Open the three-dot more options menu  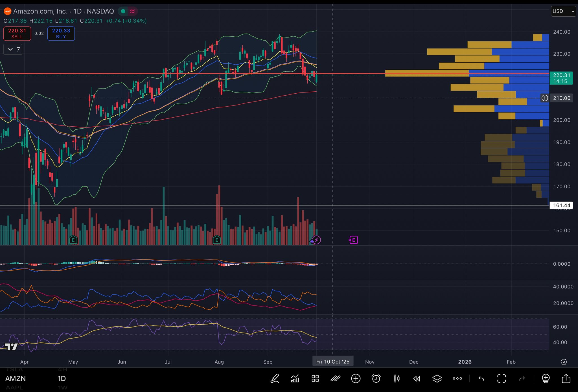point(457,378)
